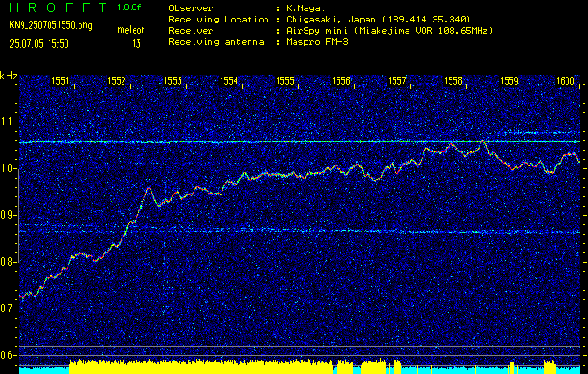The image size is (588, 374).
Task: Click the 1559 time marker
Action: pyautogui.click(x=509, y=81)
